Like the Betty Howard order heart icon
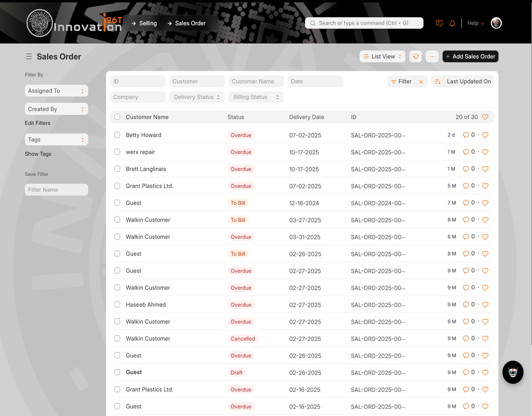 click(485, 135)
